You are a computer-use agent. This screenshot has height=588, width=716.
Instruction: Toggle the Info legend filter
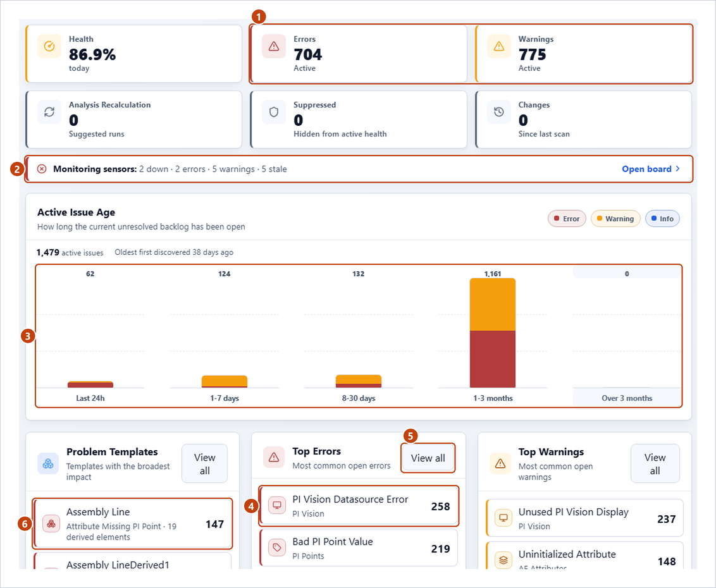[x=662, y=219]
